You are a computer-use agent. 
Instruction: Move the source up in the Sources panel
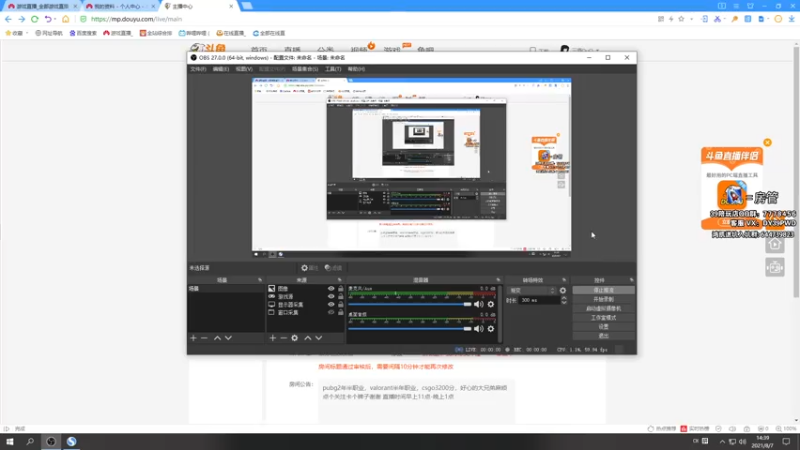(308, 338)
